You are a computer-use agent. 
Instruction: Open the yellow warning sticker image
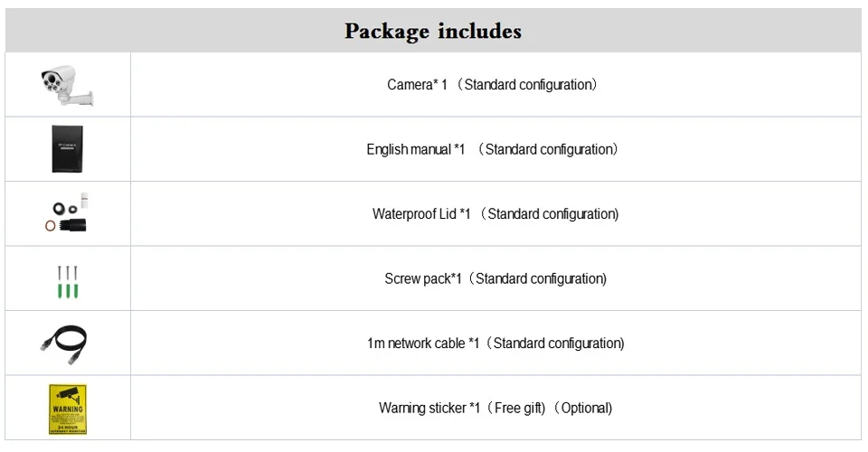tap(68, 409)
